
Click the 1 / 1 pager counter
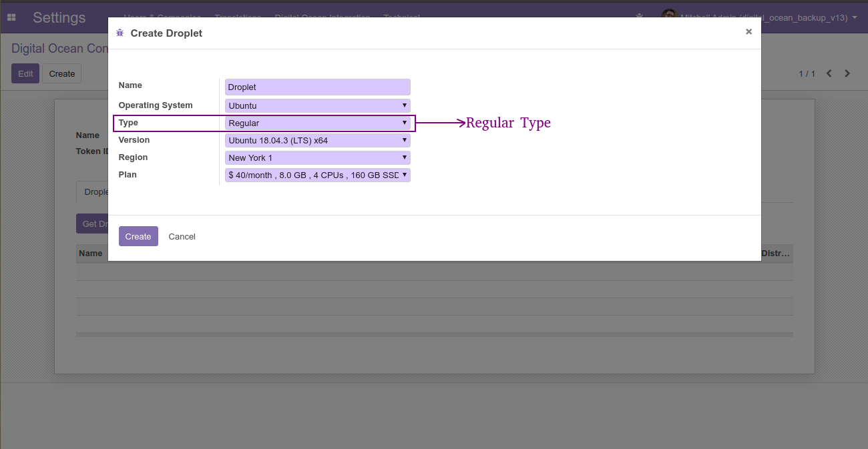point(807,73)
